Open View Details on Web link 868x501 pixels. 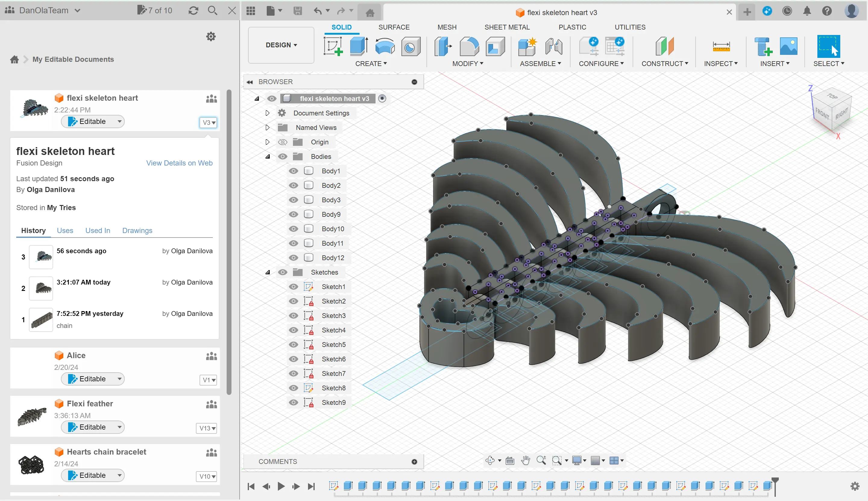(179, 163)
